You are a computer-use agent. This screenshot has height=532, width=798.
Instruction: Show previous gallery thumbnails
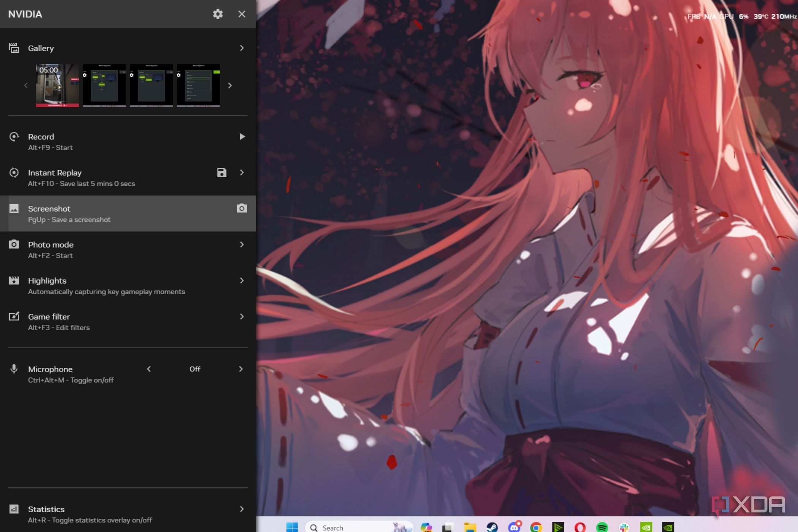pos(26,85)
